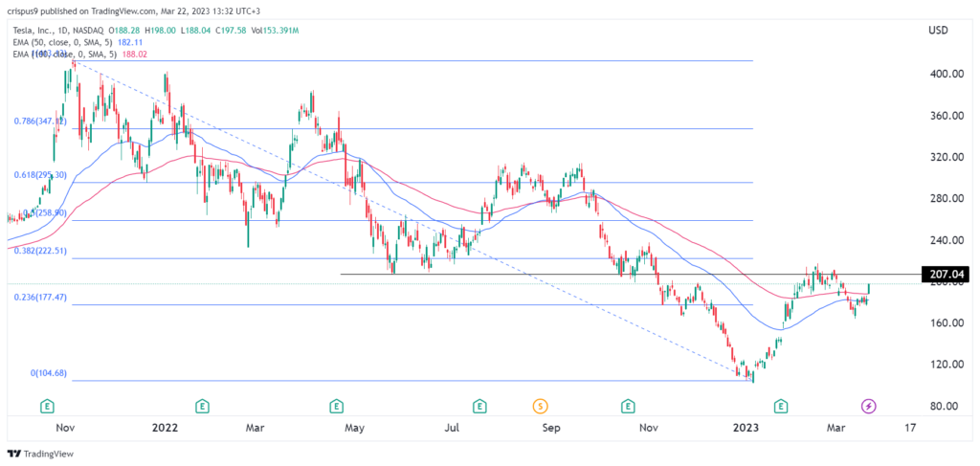Click the 360.00 price axis value
The height and width of the screenshot is (466, 980).
click(x=945, y=116)
